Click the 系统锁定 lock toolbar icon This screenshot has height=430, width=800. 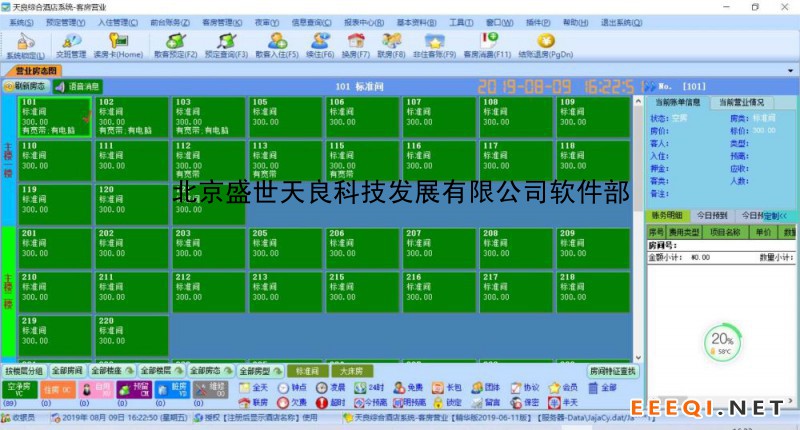[x=21, y=43]
